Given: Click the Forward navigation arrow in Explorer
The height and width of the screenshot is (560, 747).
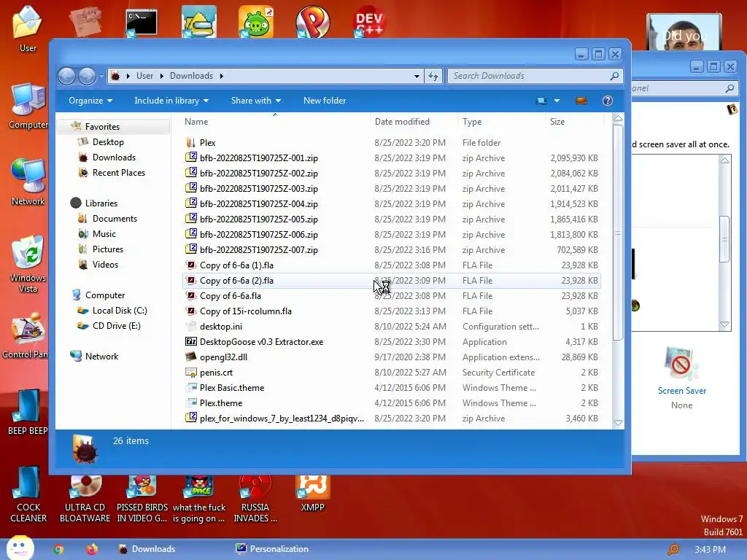Looking at the screenshot, I should tap(87, 76).
